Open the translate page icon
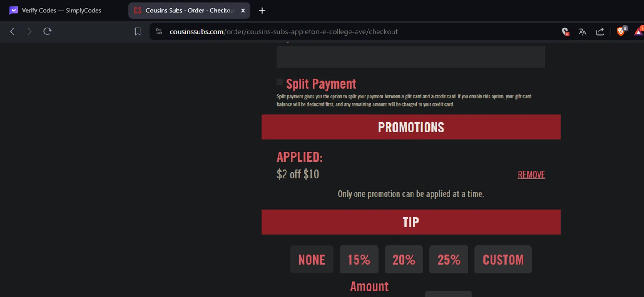Image resolution: width=644 pixels, height=297 pixels. 582,31
